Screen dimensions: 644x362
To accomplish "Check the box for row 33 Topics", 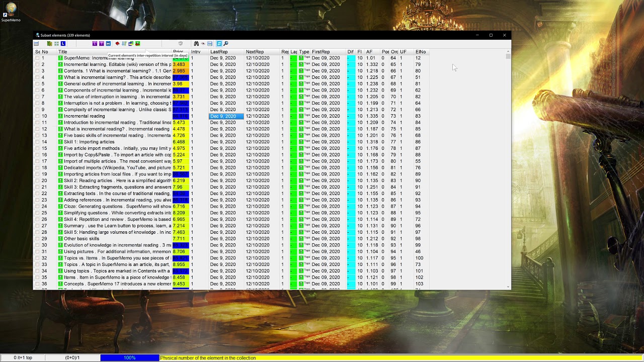I will [37, 264].
